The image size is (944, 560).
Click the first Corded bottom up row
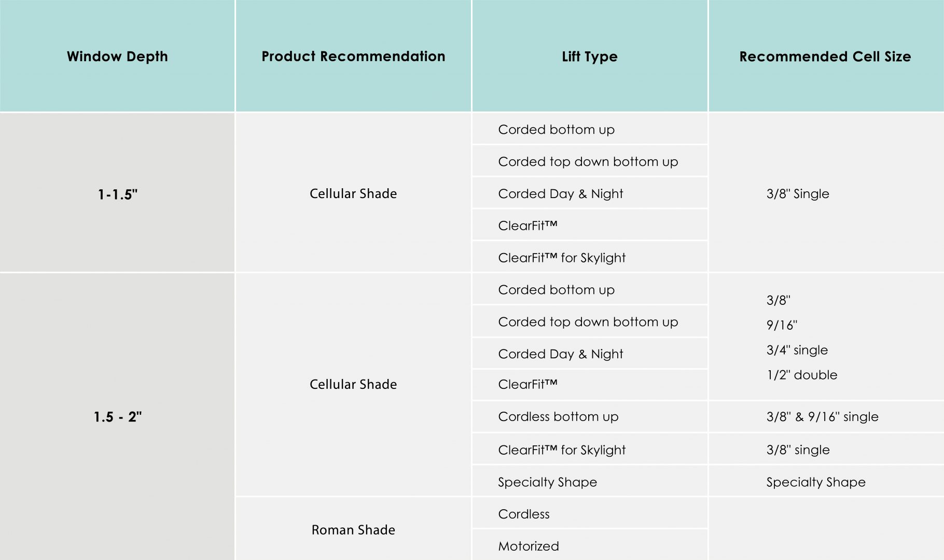click(556, 129)
